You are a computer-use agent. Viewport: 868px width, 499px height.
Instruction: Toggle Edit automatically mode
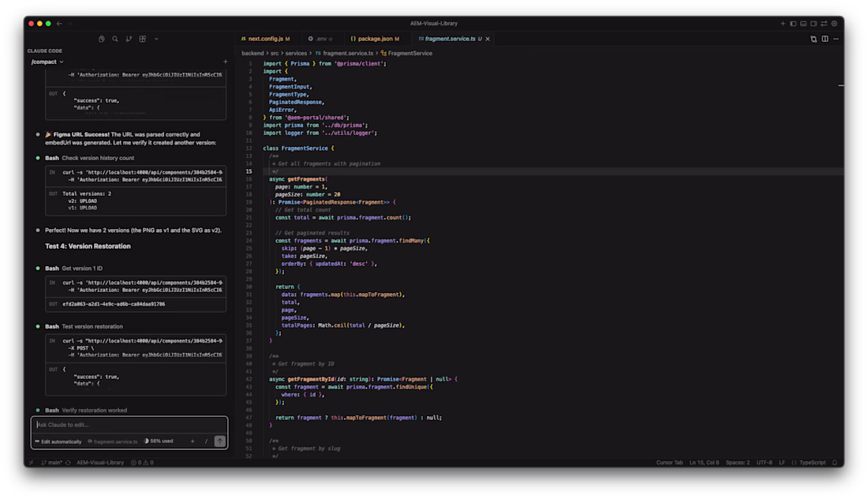point(58,441)
